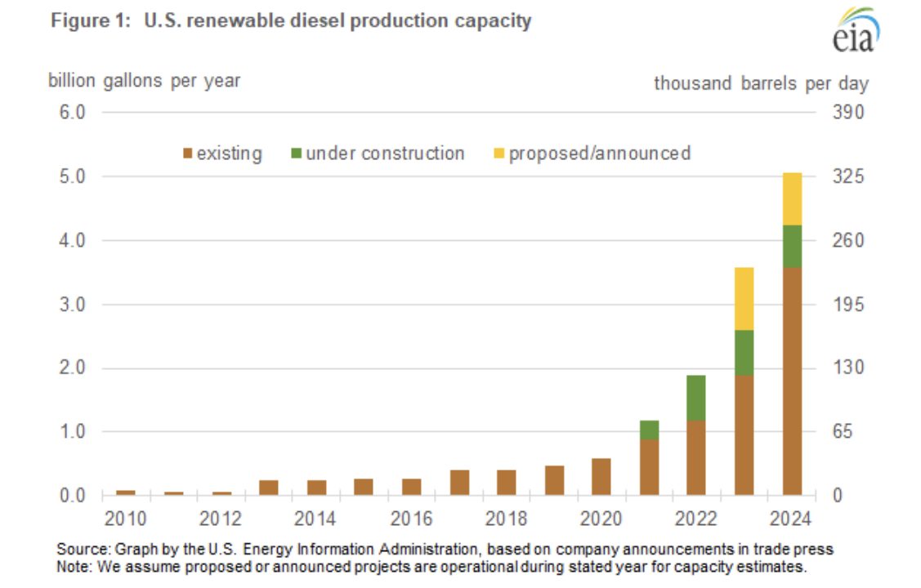The width and height of the screenshot is (921, 588).
Task: Click the brown bar for 2018
Action: tap(507, 482)
